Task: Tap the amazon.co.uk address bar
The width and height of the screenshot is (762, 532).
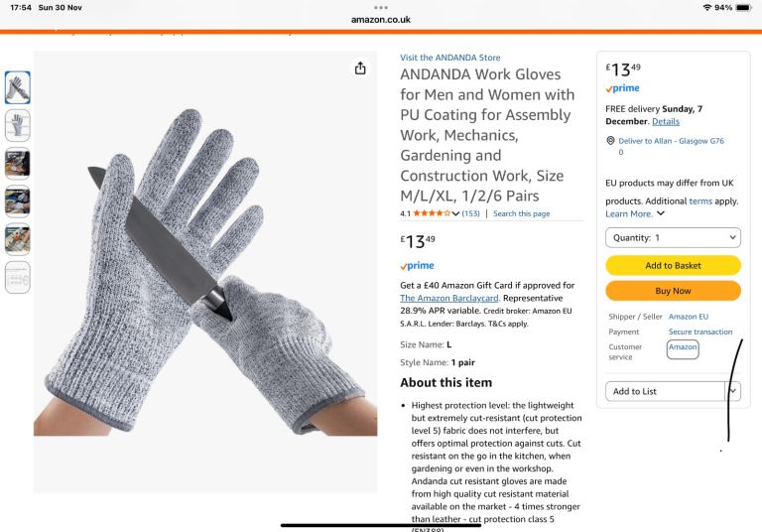Action: [381, 20]
